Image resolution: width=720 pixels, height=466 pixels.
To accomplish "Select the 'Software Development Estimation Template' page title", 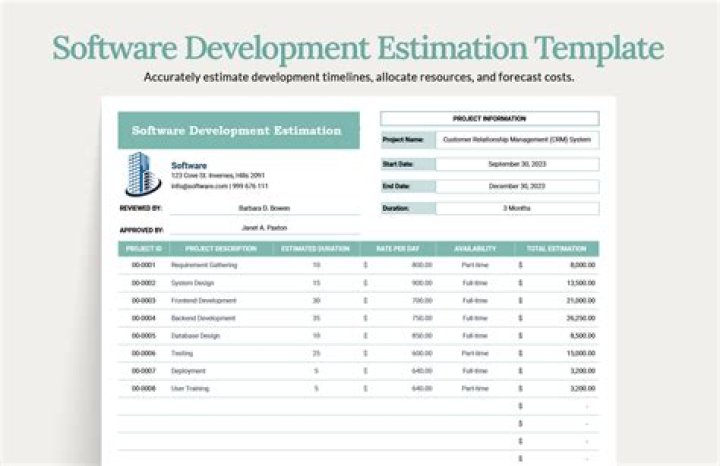I will point(358,48).
